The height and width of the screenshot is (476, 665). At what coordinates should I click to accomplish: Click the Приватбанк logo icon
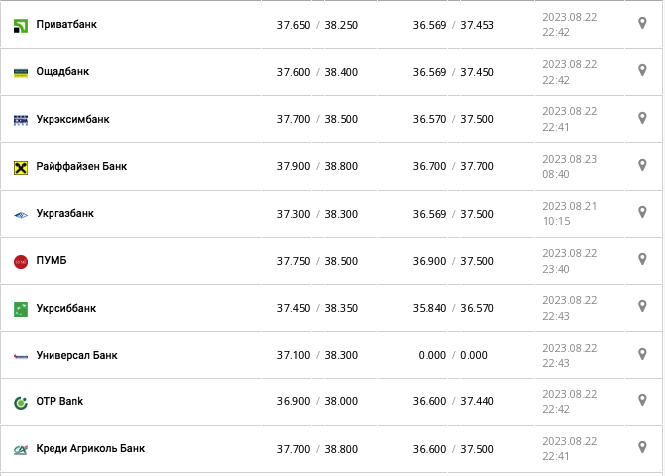pos(20,24)
